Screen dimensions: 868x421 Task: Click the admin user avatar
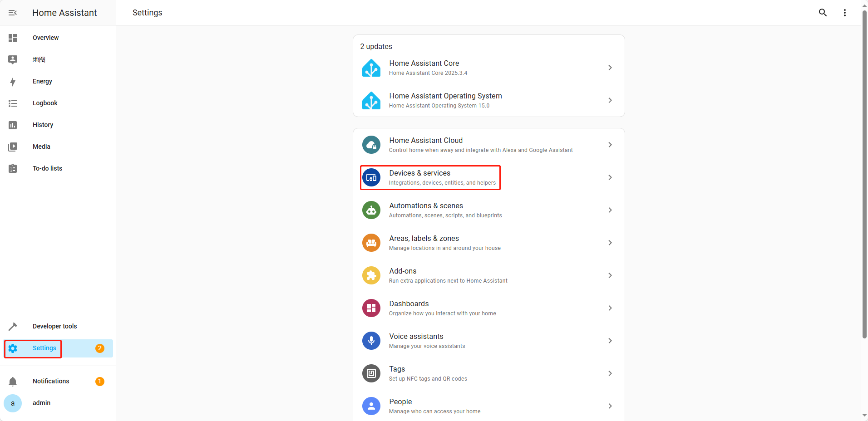pos(13,403)
